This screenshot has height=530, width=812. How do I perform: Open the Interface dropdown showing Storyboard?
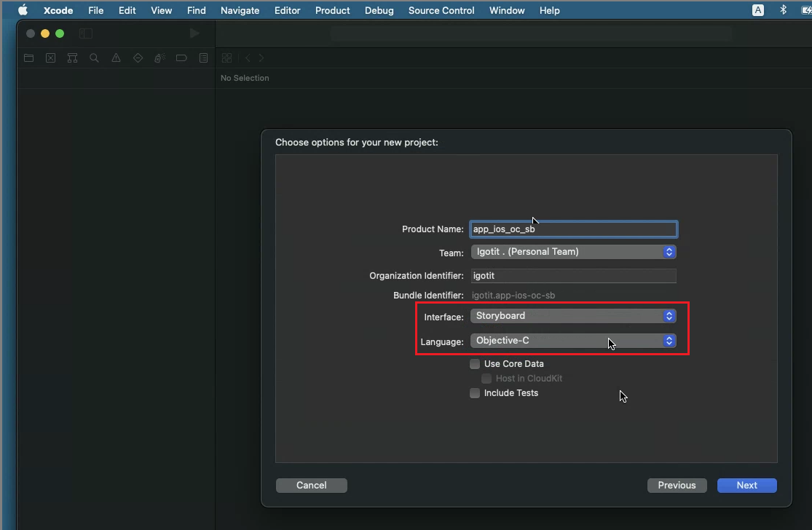coord(573,316)
